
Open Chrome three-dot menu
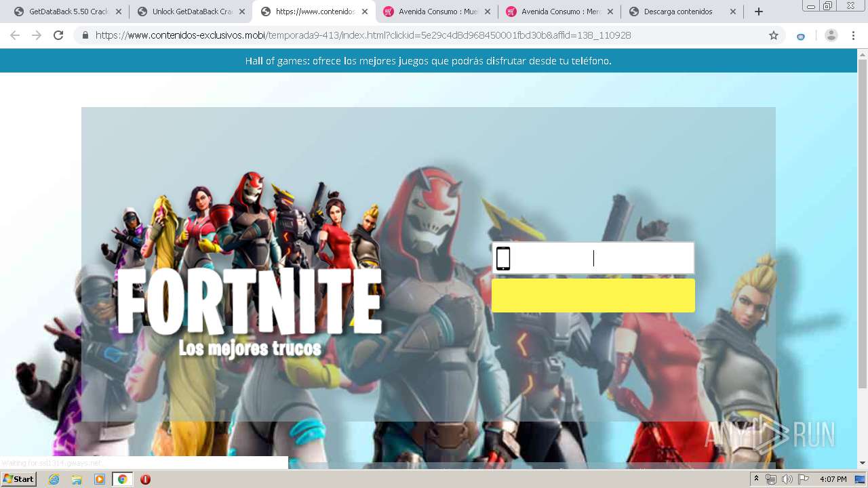853,35
